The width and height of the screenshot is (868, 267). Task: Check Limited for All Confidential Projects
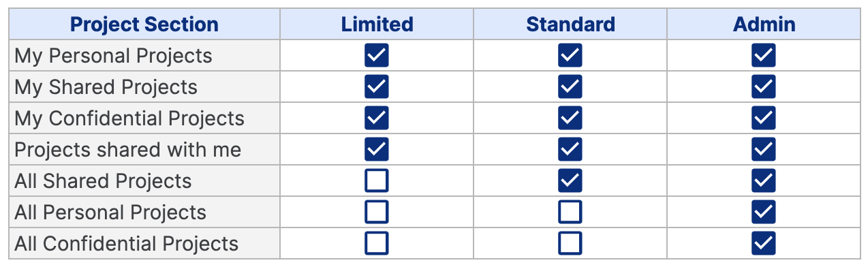tap(377, 243)
